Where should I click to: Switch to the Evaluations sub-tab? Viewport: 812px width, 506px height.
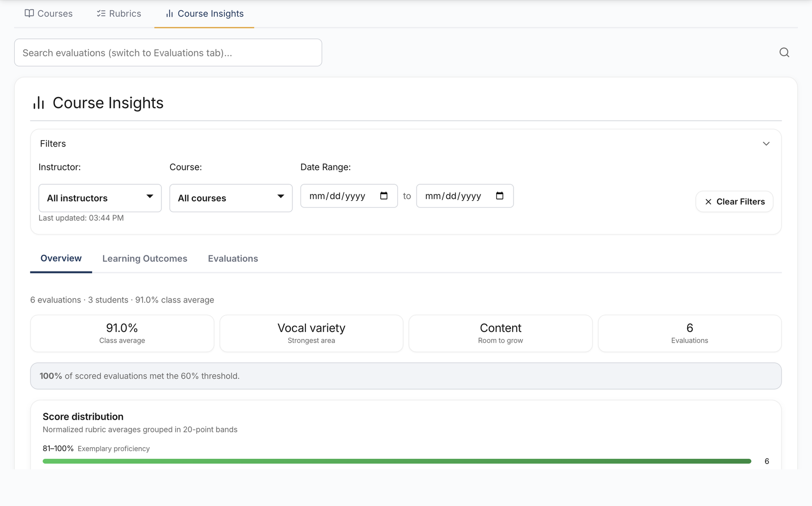(233, 259)
